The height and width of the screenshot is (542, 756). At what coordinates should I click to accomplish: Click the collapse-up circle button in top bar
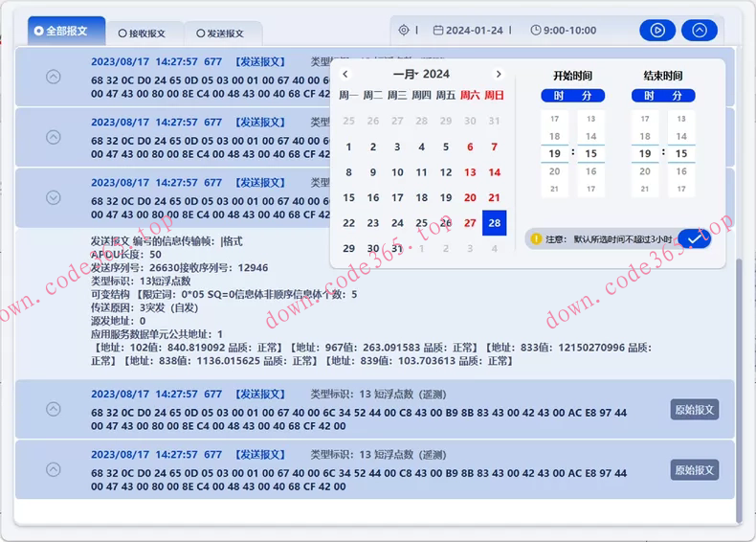pyautogui.click(x=700, y=31)
